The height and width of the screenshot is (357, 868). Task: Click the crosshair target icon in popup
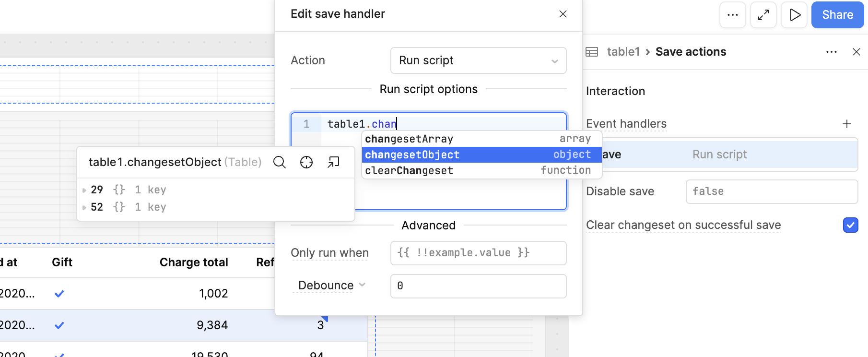coord(306,163)
